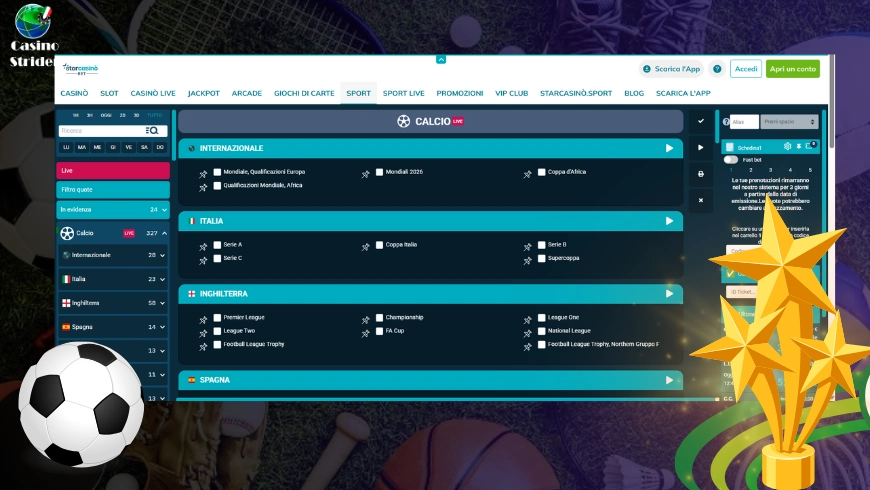
Task: Open the help question mark icon in header
Action: (717, 69)
